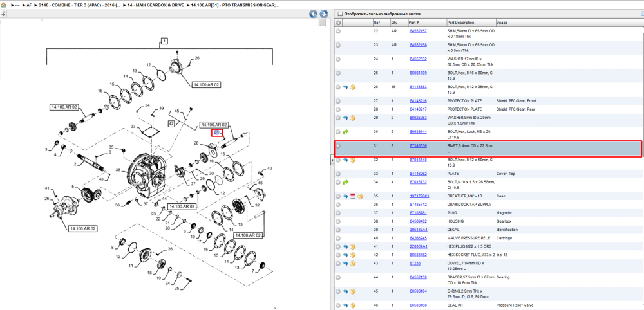Open the 'AF' breadcrumb level
The height and width of the screenshot is (310, 644).
click(29, 6)
